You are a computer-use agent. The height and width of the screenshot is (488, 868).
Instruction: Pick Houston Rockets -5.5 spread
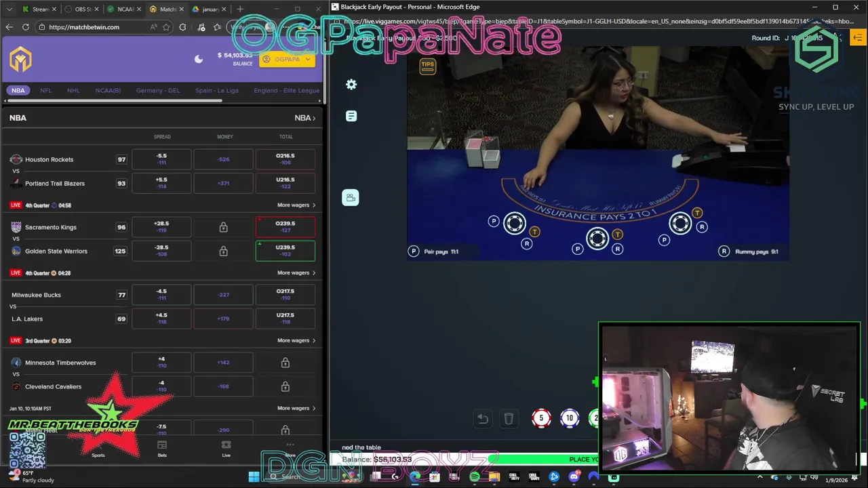tap(161, 159)
